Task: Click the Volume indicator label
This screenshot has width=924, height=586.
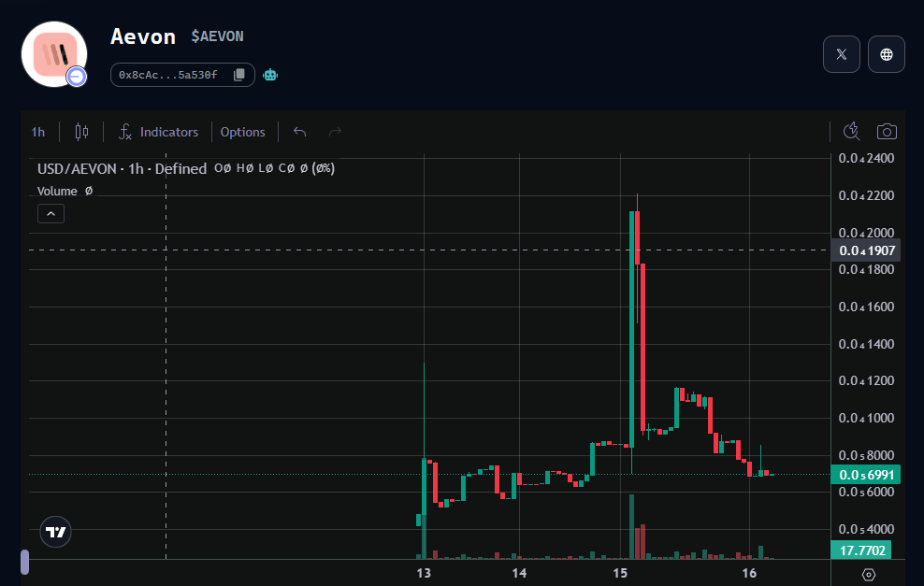Action: 57,192
